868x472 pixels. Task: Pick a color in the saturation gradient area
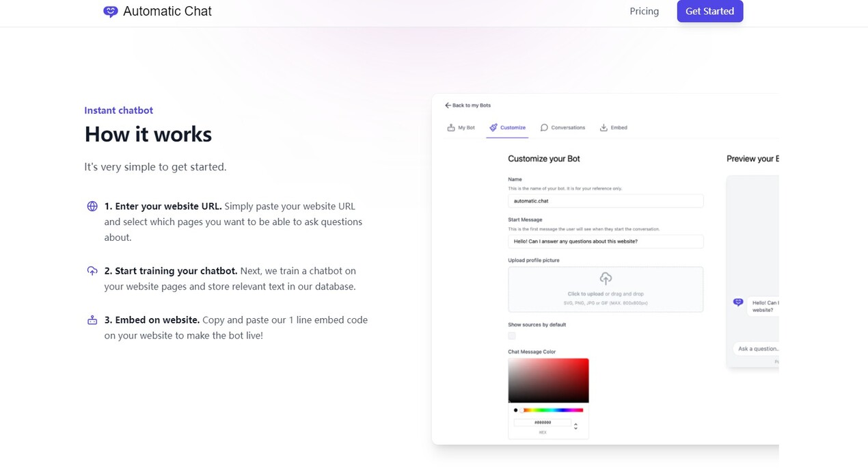coord(548,380)
